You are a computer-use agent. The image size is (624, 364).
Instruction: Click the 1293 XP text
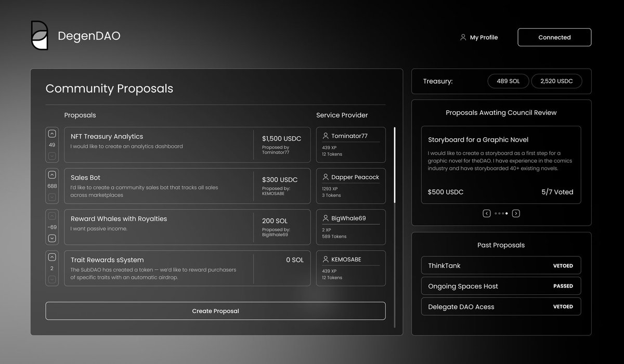click(x=330, y=188)
